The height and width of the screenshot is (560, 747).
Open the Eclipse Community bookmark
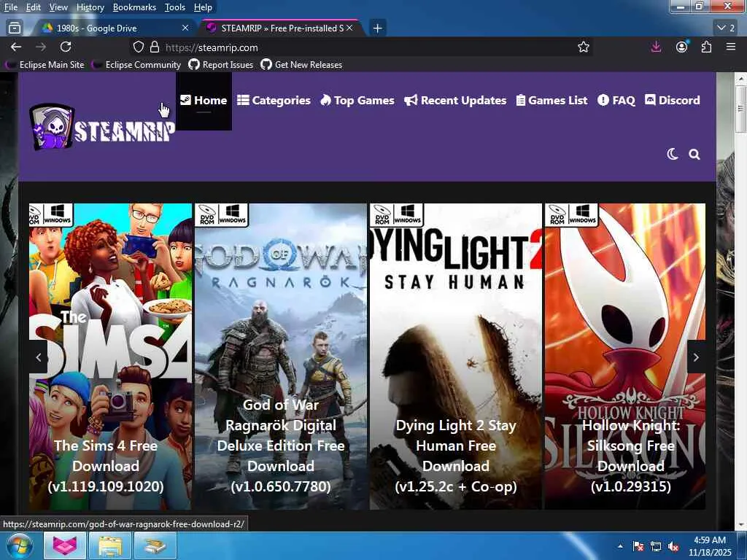pyautogui.click(x=136, y=65)
